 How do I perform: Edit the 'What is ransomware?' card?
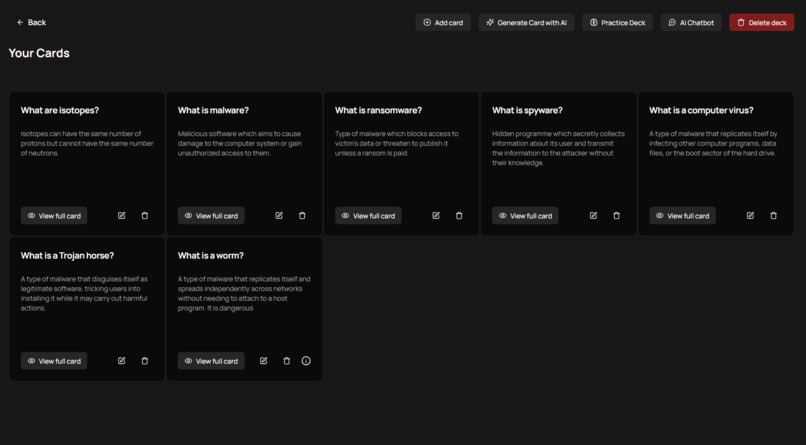point(436,216)
